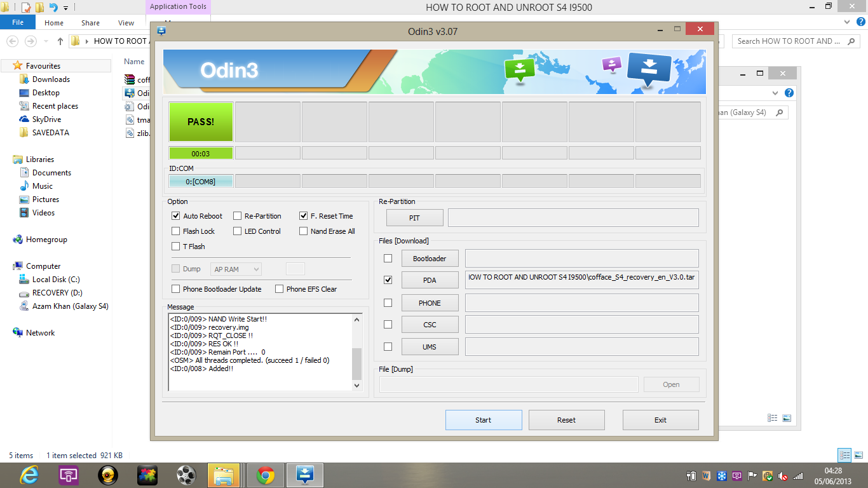
Task: Enable the Flash Lock checkbox
Action: click(176, 231)
